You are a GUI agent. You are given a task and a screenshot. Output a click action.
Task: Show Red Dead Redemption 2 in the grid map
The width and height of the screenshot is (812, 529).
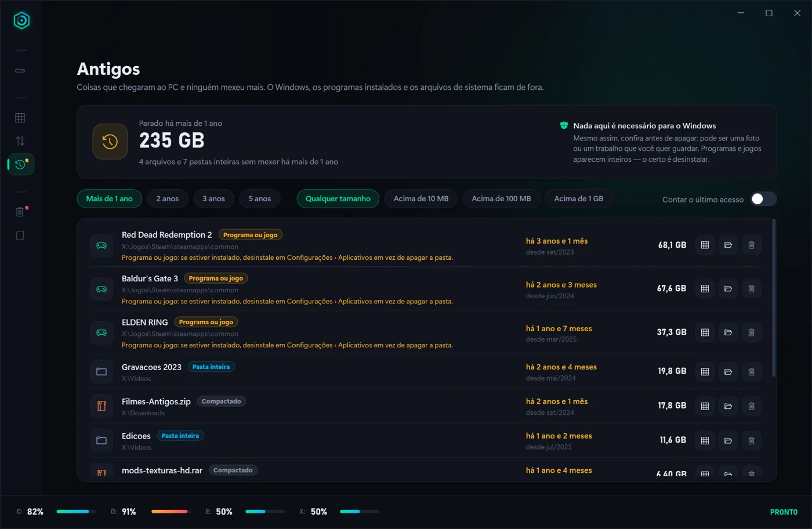[x=705, y=245]
